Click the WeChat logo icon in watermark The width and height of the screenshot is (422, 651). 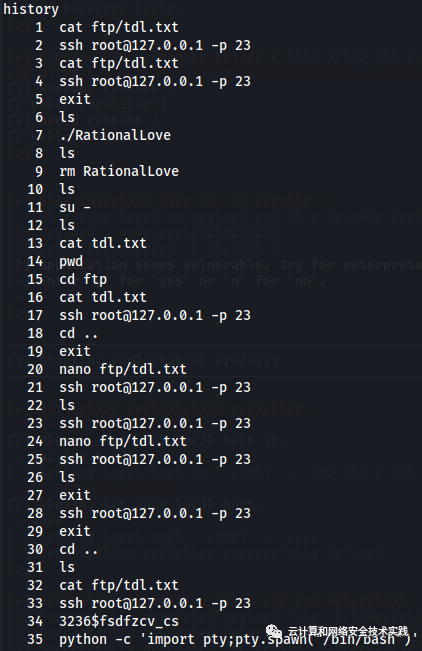274,631
